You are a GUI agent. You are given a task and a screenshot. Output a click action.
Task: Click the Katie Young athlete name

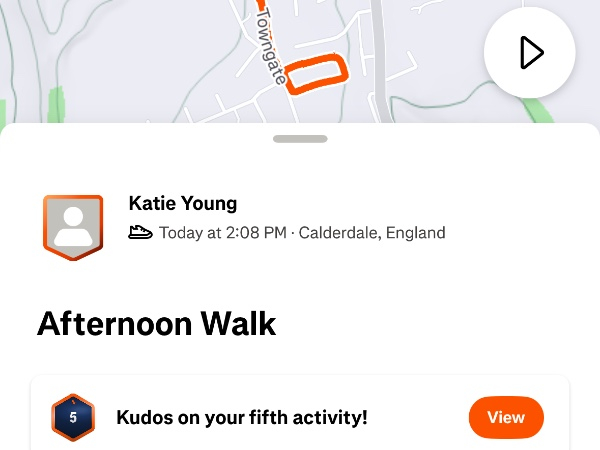click(x=183, y=204)
